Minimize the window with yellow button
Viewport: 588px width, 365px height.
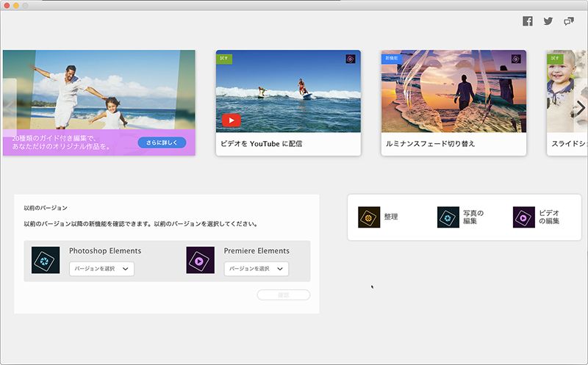pyautogui.click(x=16, y=6)
